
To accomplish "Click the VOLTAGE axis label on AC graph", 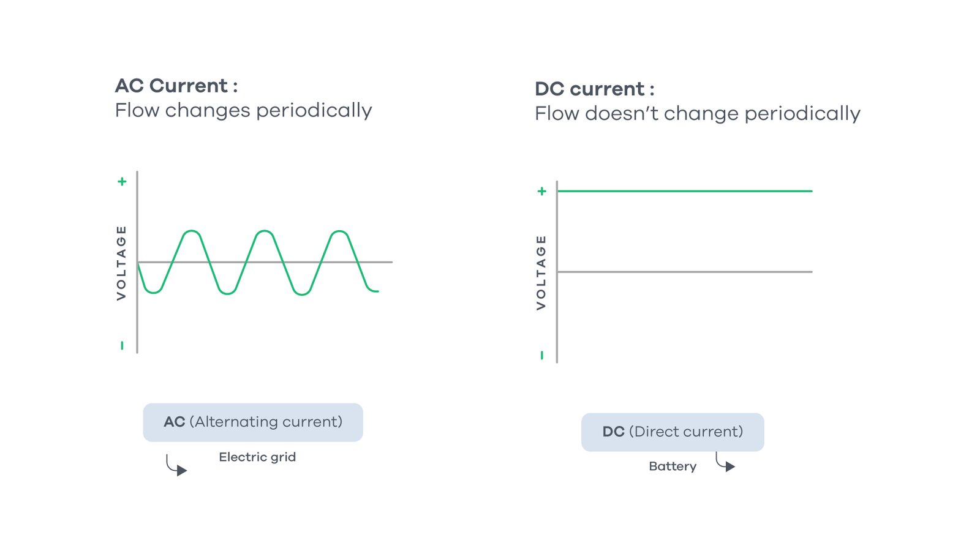I will pyautogui.click(x=121, y=263).
